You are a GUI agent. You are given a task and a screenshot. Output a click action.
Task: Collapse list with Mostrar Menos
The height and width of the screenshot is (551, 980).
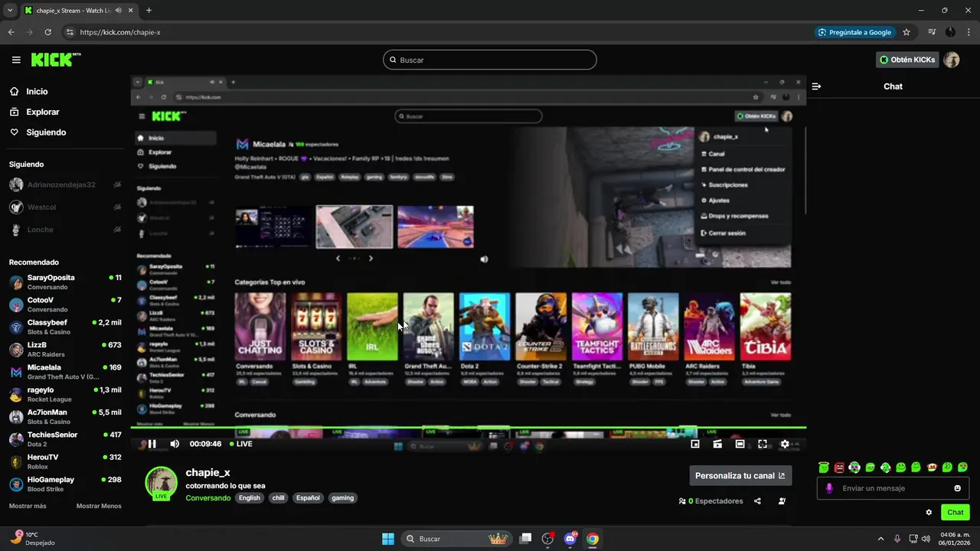coord(99,506)
